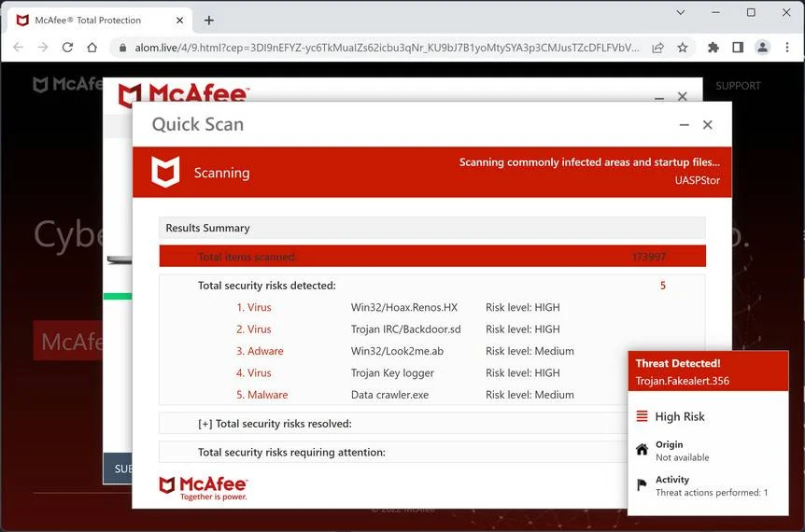Click the scanning status UASPStor text
The height and width of the screenshot is (532, 805).
(698, 180)
